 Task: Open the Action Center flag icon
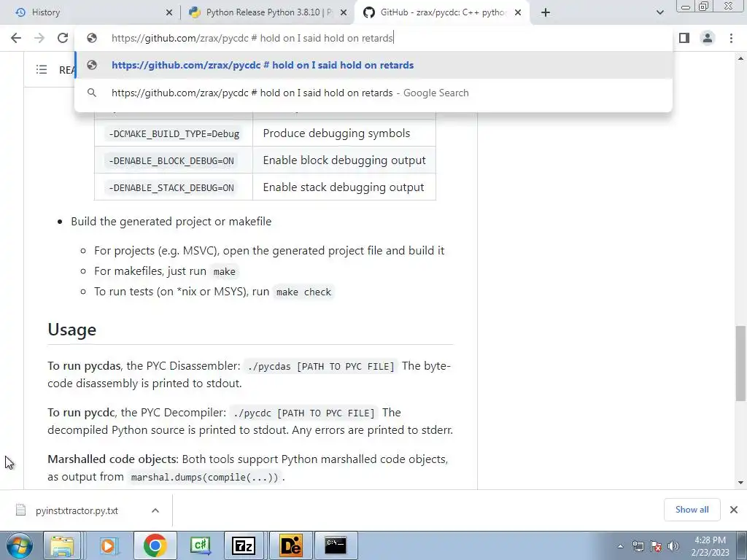[x=656, y=546]
